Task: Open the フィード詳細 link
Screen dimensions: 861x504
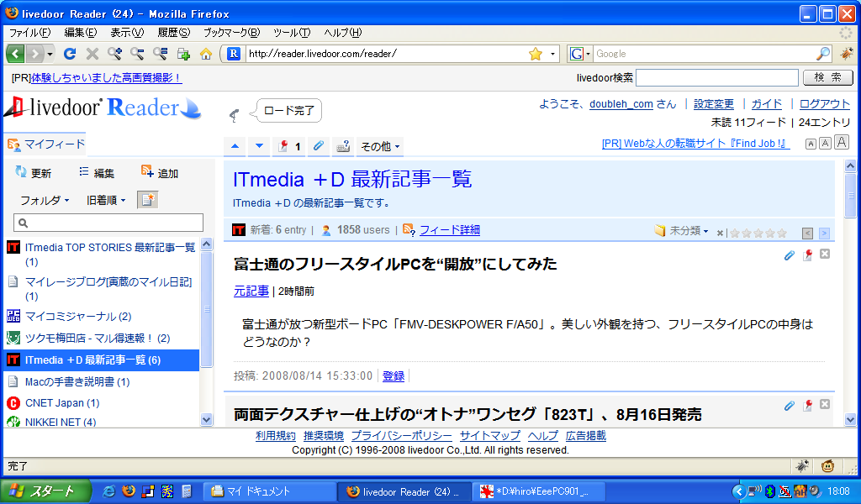Action: 449,230
